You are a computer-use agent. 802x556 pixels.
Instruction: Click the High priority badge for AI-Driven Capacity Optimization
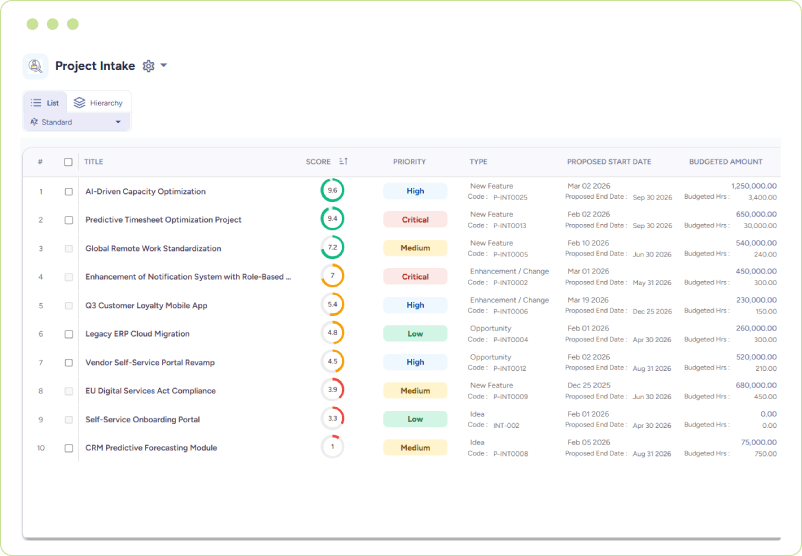coord(415,191)
